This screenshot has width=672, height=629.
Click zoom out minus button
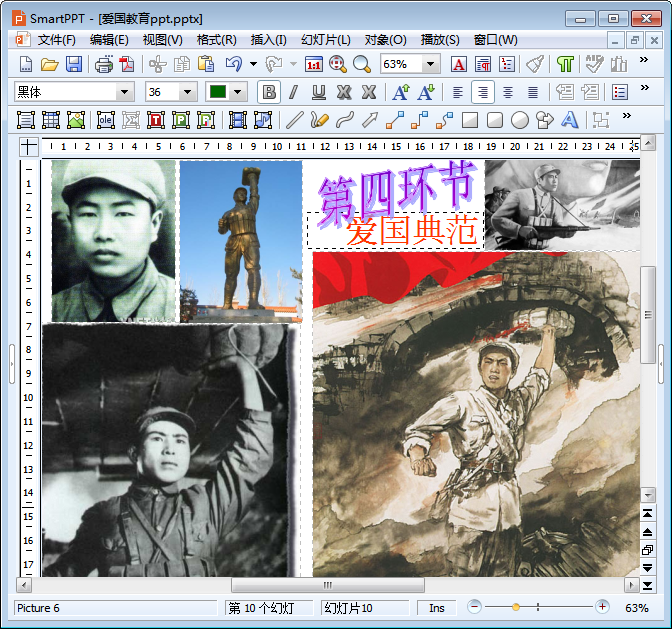click(x=474, y=607)
